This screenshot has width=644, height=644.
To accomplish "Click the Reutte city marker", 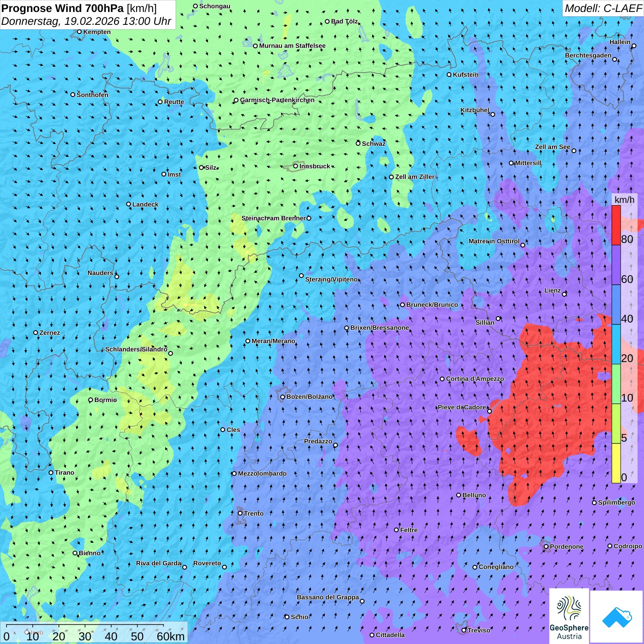I will click(x=160, y=102).
